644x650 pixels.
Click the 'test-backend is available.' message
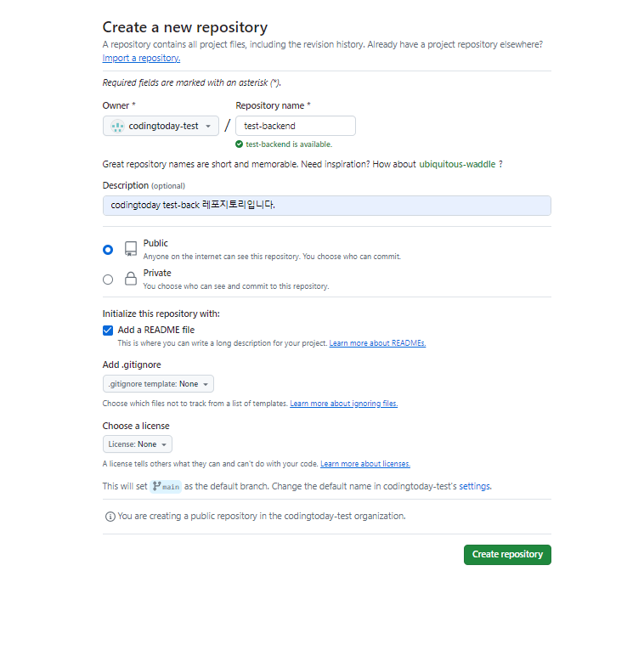pyautogui.click(x=289, y=144)
